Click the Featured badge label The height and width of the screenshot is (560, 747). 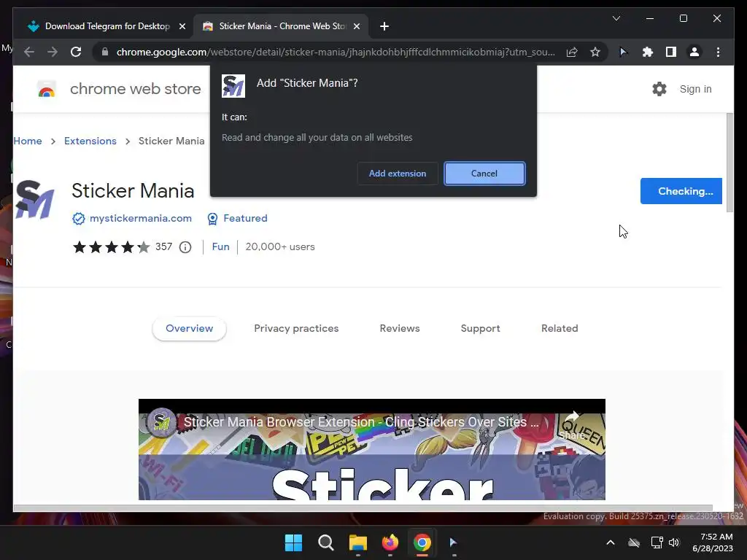tap(245, 218)
